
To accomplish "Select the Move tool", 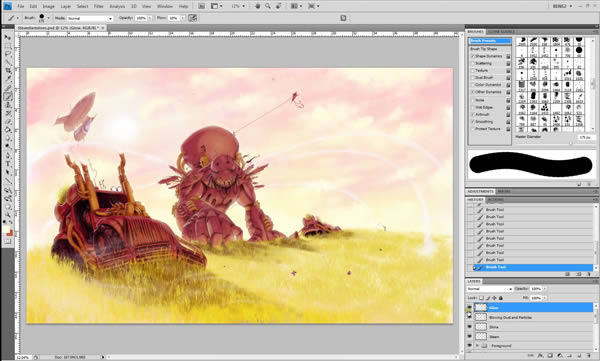I will (7, 37).
